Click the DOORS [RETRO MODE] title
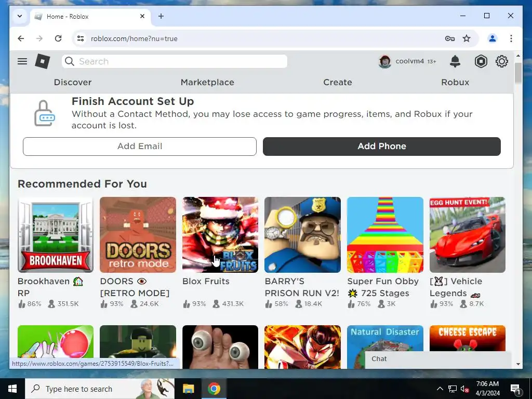Screen dimensions: 532x399 coord(135,287)
